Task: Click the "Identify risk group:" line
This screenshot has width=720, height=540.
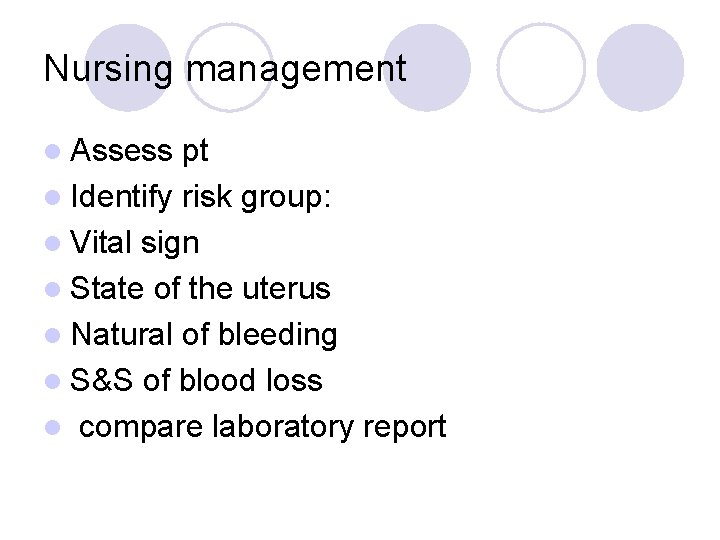Action: pos(201,197)
